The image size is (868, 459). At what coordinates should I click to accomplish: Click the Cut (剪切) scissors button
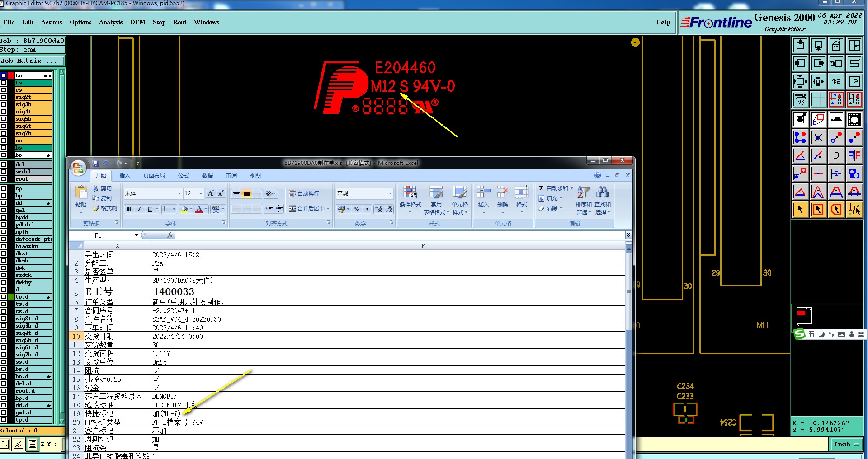coord(103,188)
